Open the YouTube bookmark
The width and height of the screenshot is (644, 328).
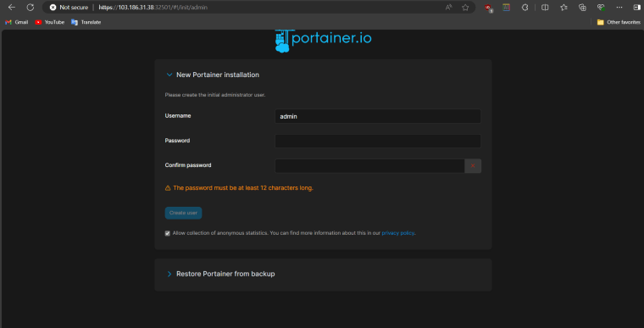tap(50, 22)
